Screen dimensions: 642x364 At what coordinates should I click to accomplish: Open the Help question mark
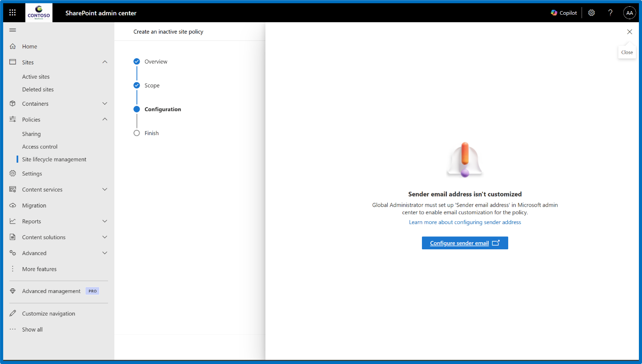pyautogui.click(x=610, y=12)
